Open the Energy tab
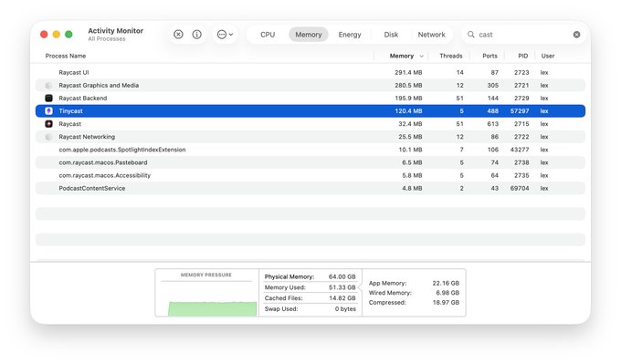This screenshot has height=364, width=621. point(350,35)
